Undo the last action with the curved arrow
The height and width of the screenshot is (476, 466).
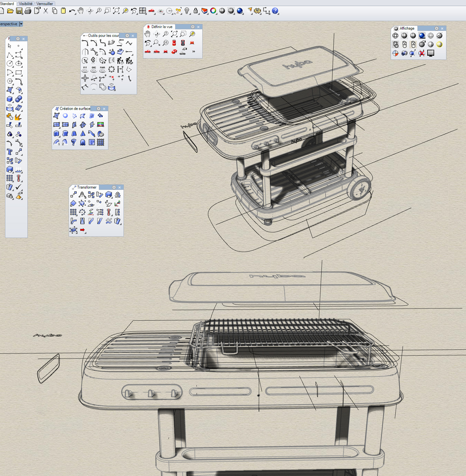(x=72, y=11)
